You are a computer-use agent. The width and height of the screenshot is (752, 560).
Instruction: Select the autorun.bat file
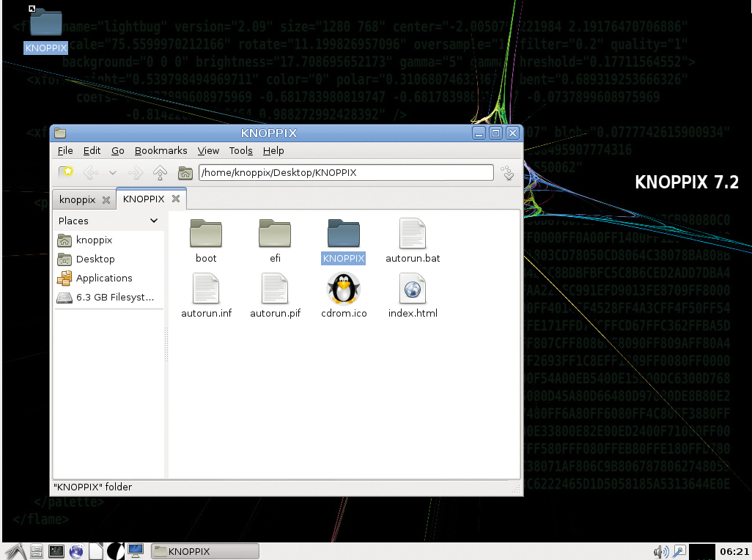pos(413,240)
